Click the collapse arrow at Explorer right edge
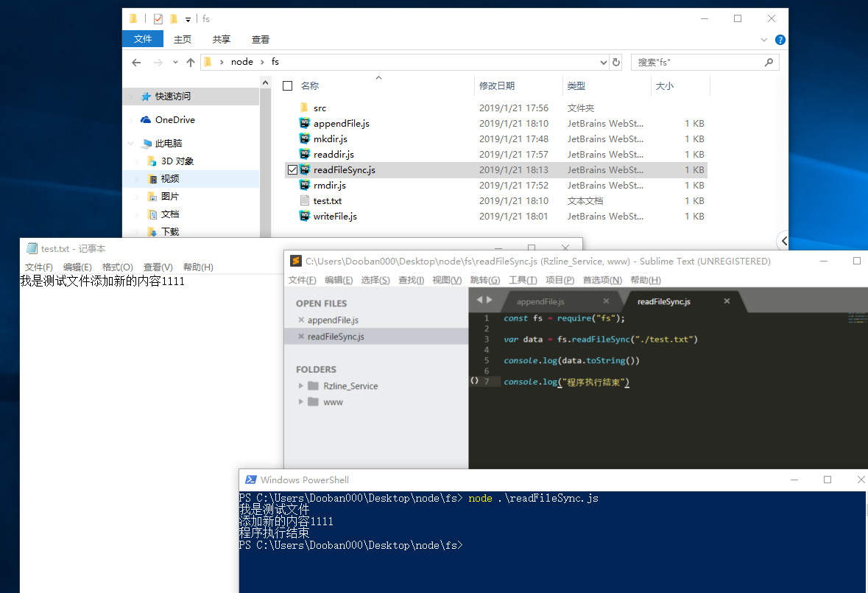The width and height of the screenshot is (868, 593). 783,241
